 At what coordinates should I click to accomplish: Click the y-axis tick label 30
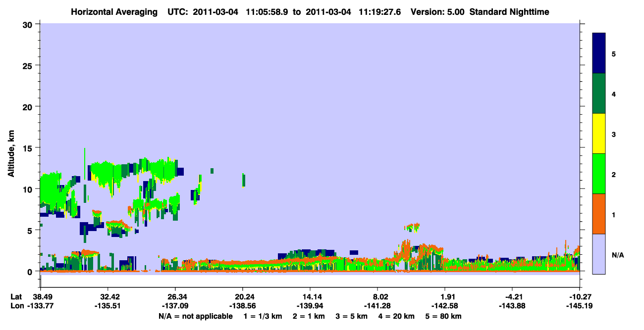29,24
